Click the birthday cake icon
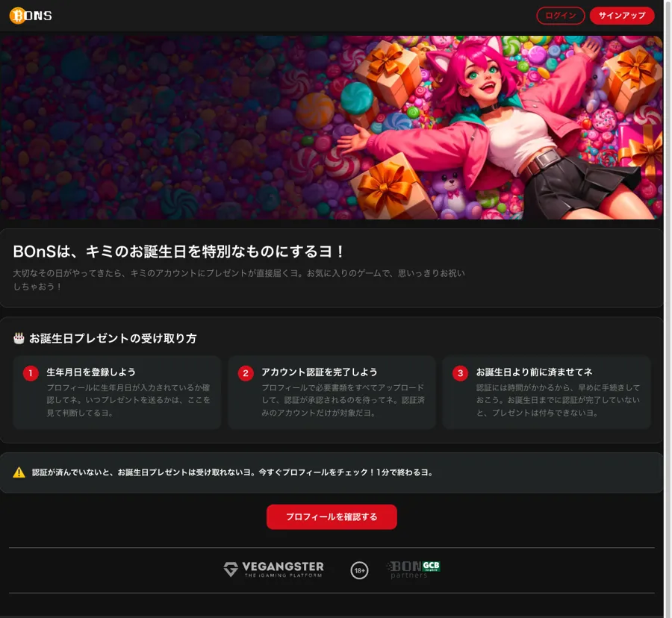 [19, 338]
